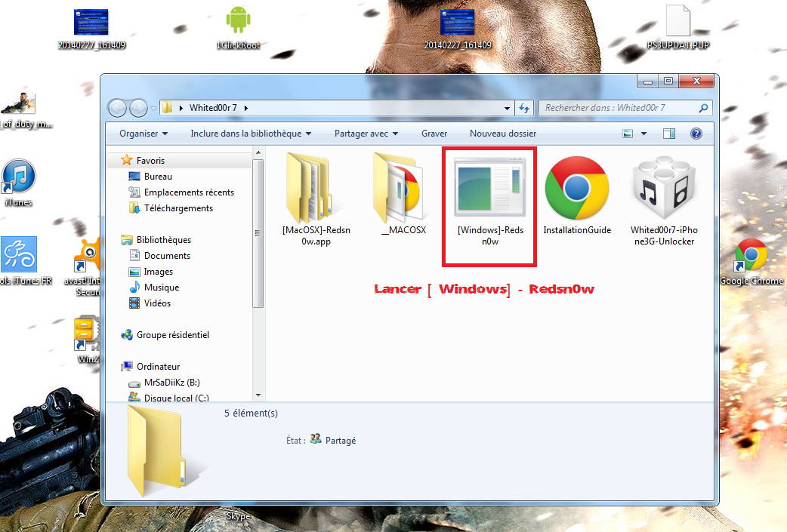
Task: Select the Google Chrome desktop shortcut
Action: click(x=752, y=263)
